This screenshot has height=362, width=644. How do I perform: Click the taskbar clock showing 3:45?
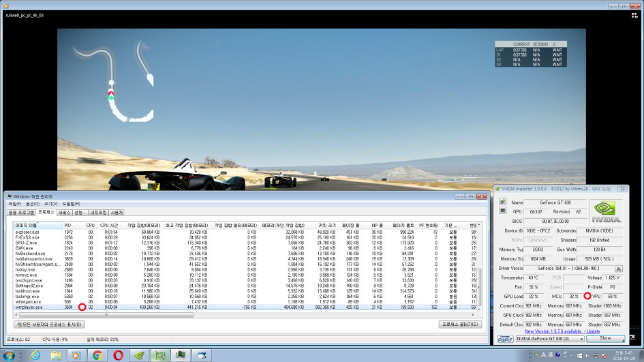[624, 355]
